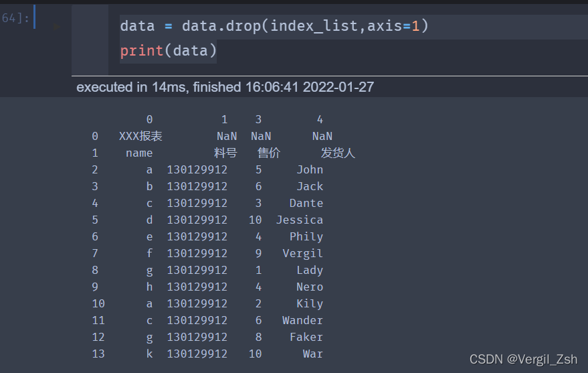Select cell via the 64]: prompt
Screen dimensions: 588x373
pyautogui.click(x=15, y=17)
